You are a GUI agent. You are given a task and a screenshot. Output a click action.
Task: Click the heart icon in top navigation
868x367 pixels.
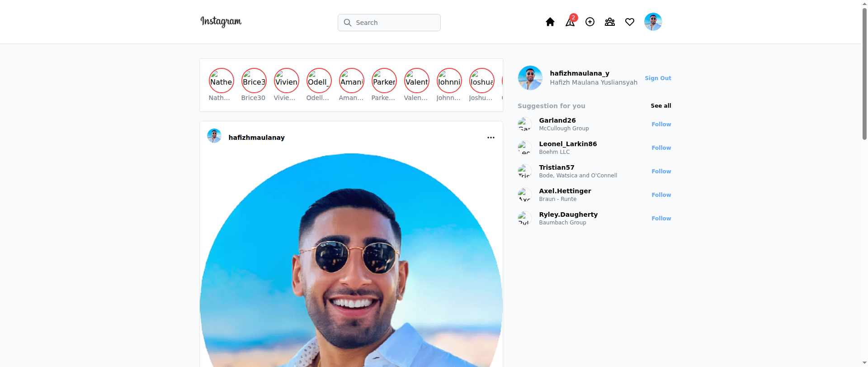[x=630, y=22]
